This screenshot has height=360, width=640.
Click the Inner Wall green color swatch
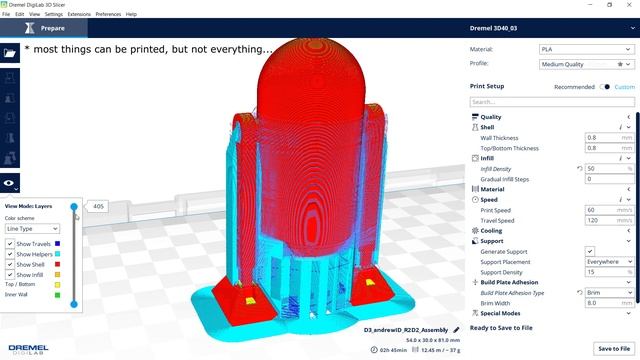click(x=58, y=295)
